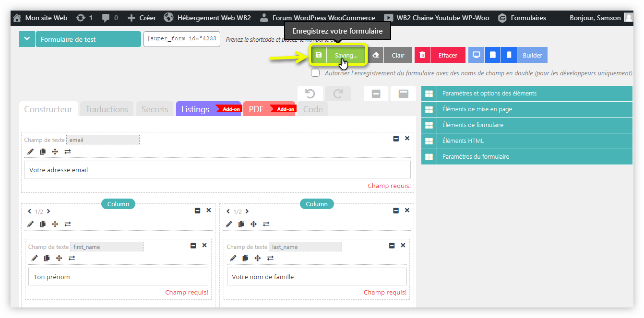Viewport: 644px width, 318px height.
Task: Open the comments bubble in the admin bar
Action: pos(110,18)
